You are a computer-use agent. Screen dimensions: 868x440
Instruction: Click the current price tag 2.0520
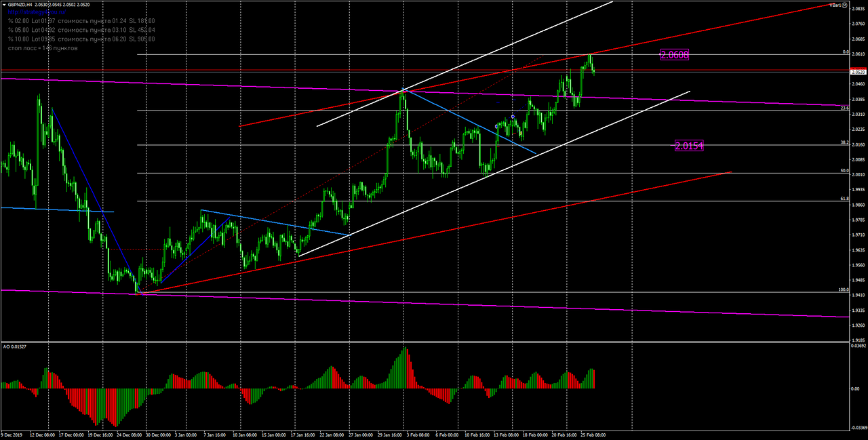click(x=858, y=71)
